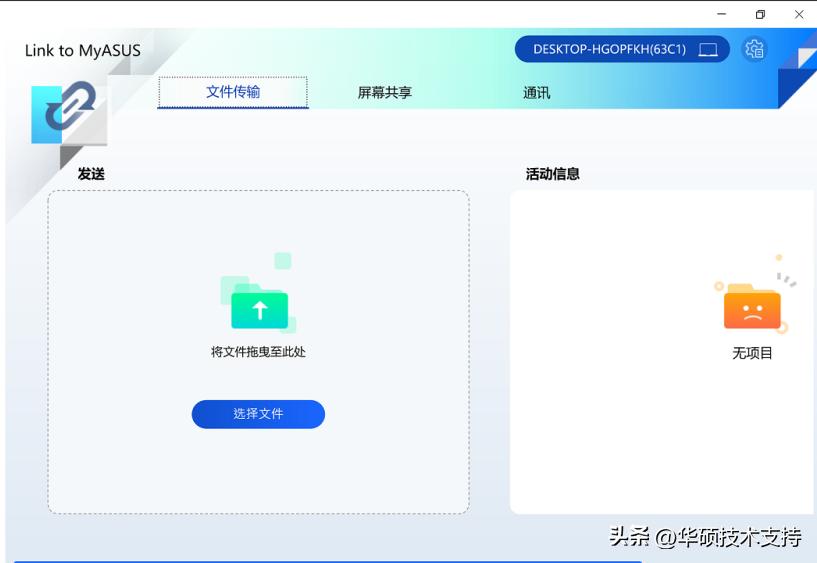Minimize the Link to MyASUS window
The height and width of the screenshot is (563, 817).
pyautogui.click(x=722, y=14)
